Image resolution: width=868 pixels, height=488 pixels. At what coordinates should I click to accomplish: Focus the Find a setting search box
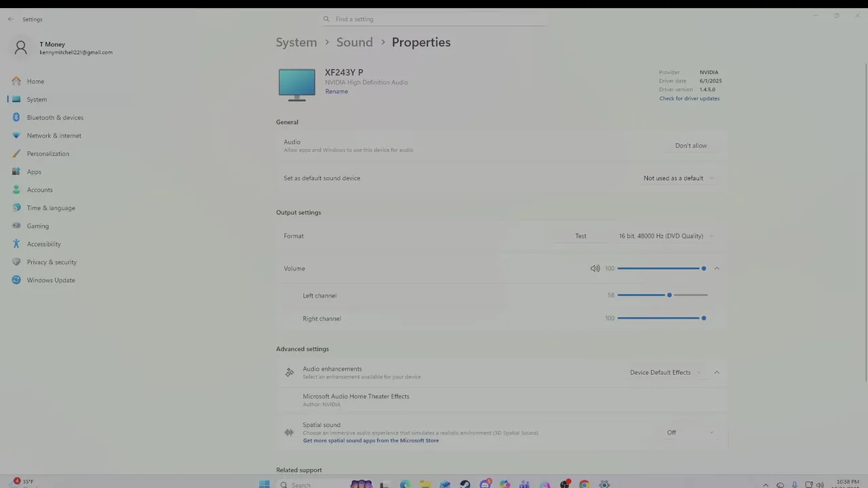[434, 19]
